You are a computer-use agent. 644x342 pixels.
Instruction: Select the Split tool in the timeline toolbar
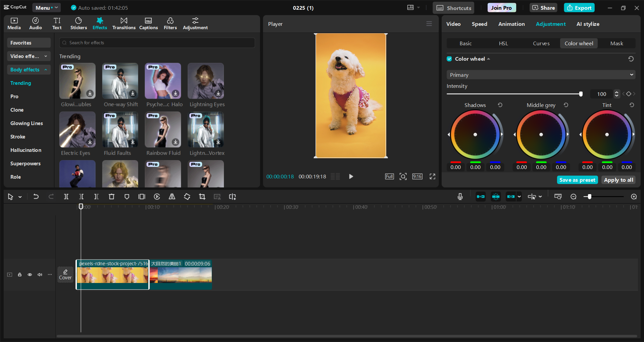click(x=66, y=196)
